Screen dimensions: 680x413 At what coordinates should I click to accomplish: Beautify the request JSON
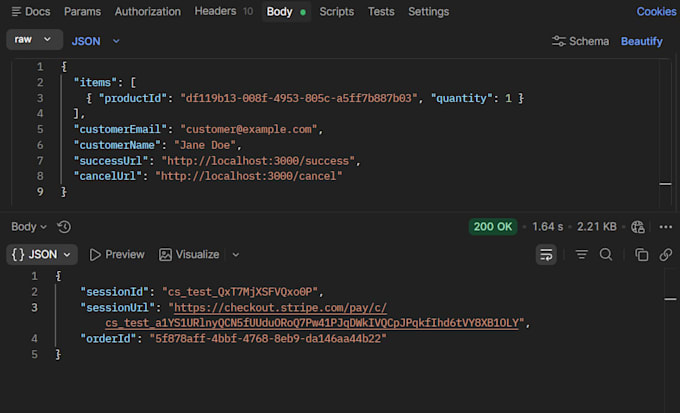tap(641, 41)
